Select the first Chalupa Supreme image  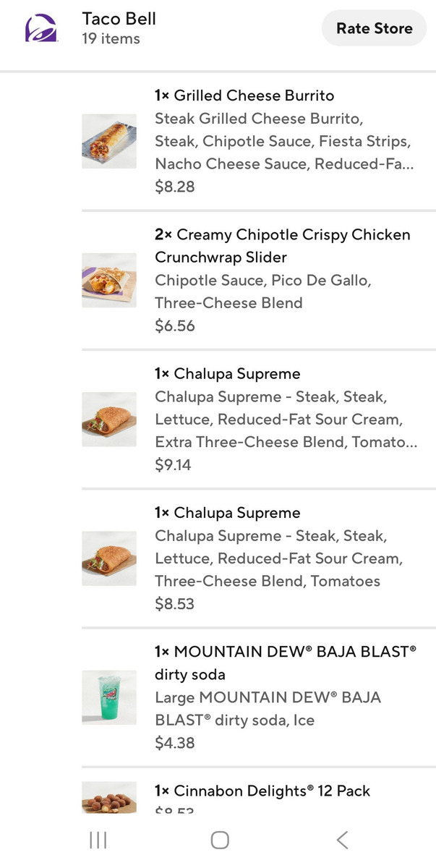click(x=109, y=419)
